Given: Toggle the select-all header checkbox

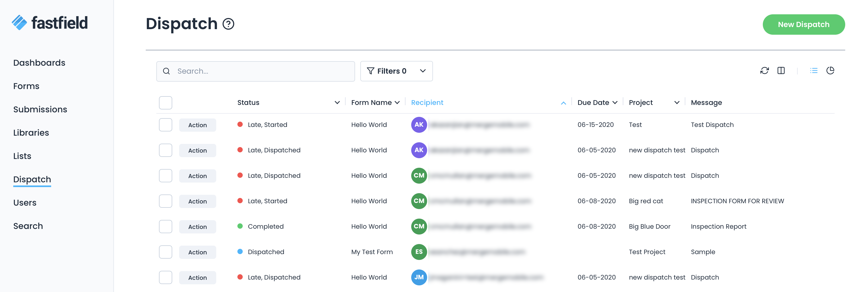Looking at the screenshot, I should click(x=165, y=103).
